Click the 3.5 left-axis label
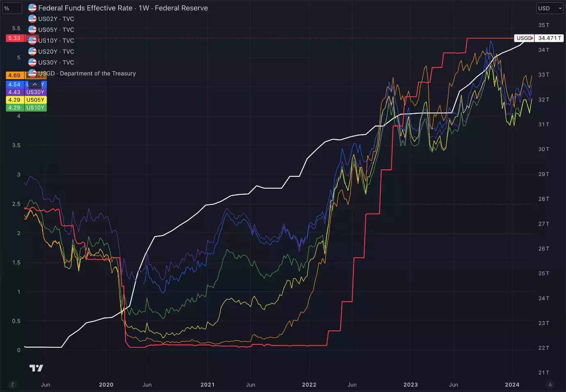This screenshot has height=392, width=566. (16, 146)
